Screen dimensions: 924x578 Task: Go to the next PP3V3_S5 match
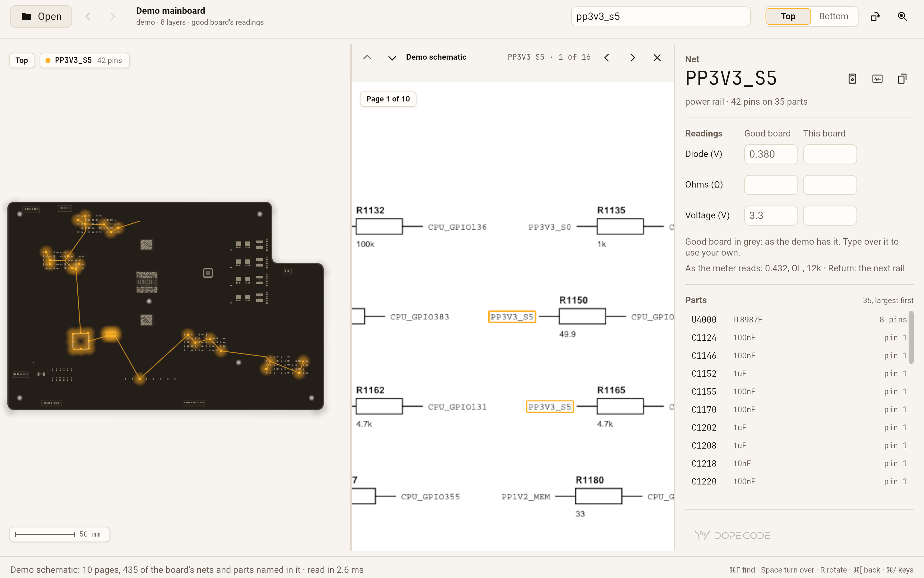[x=632, y=57]
